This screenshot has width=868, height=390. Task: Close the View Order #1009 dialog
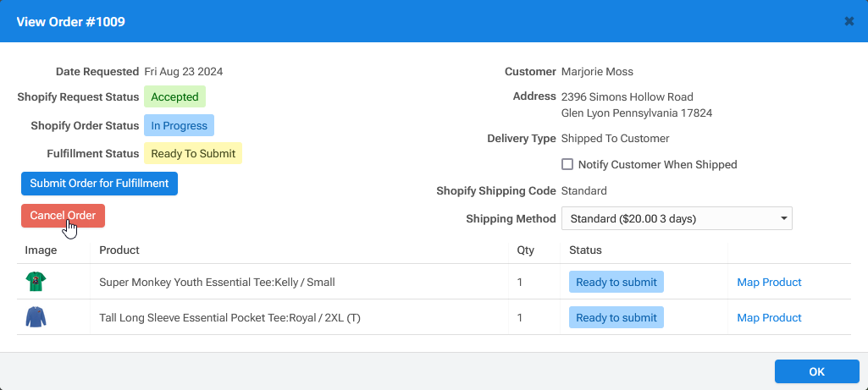[x=849, y=22]
